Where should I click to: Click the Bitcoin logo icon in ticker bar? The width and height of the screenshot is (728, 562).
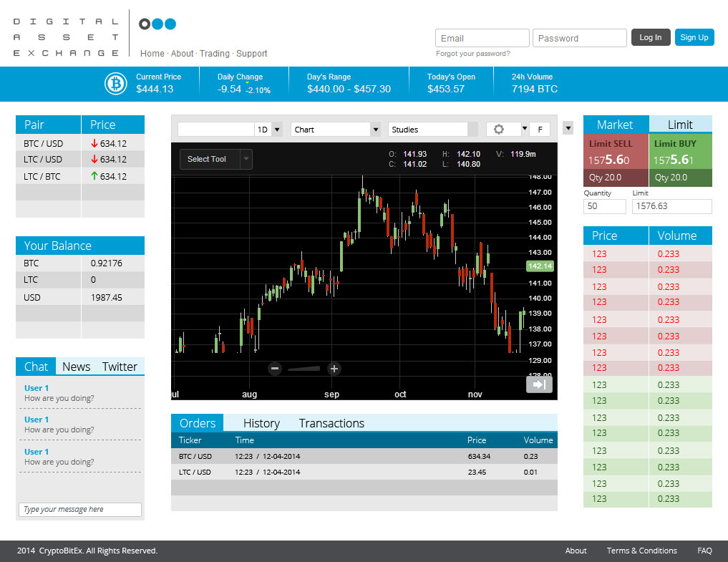(x=115, y=84)
